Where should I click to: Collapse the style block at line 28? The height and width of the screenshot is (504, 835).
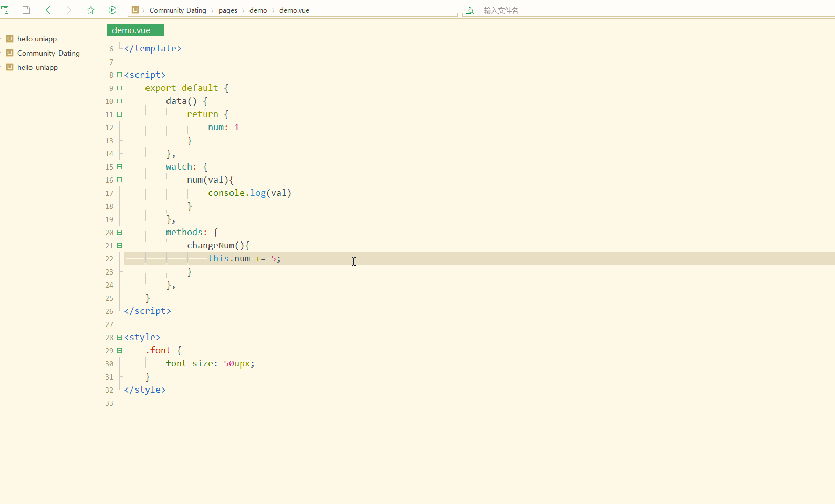119,337
